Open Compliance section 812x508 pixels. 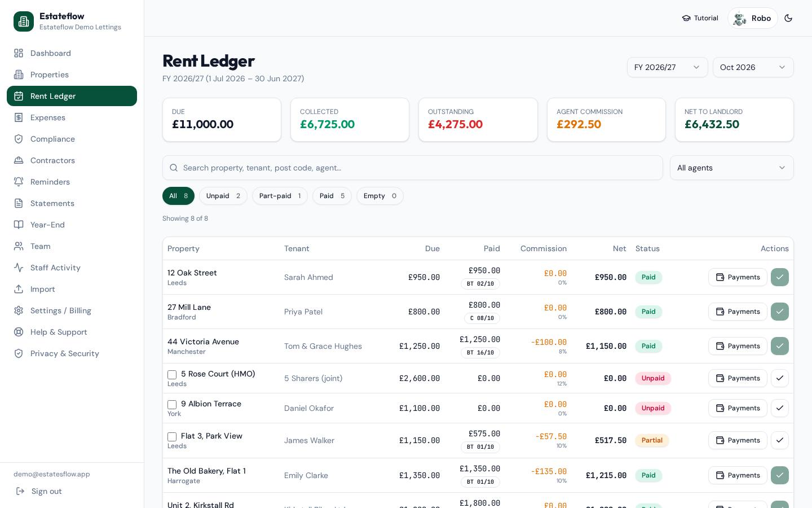tap(72, 139)
